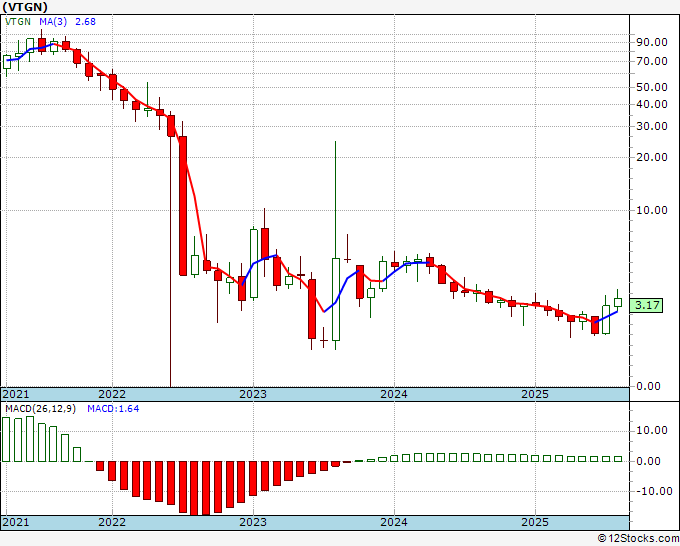Click the tall green candle with long wick in 2023

pos(336,299)
